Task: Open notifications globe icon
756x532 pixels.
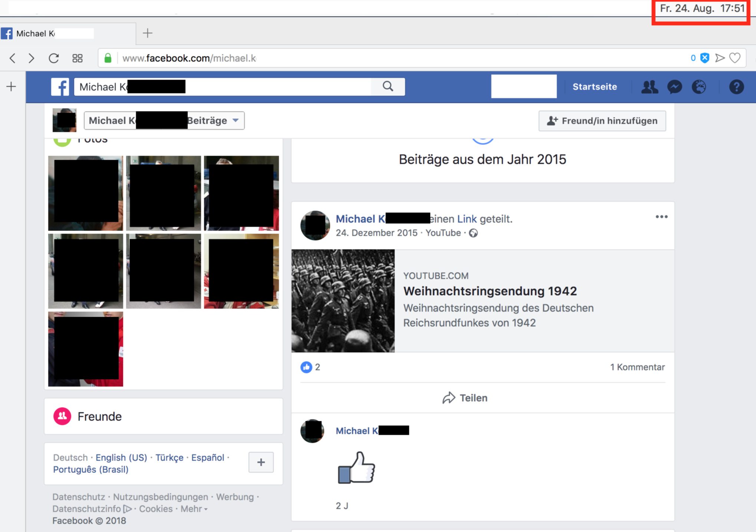Action: (699, 87)
